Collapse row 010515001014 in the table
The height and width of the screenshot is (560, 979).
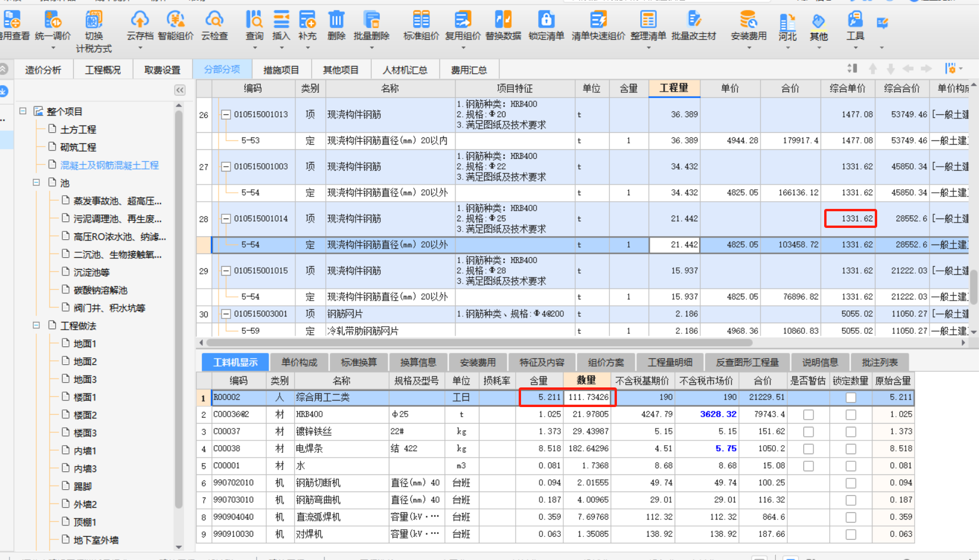pyautogui.click(x=226, y=219)
